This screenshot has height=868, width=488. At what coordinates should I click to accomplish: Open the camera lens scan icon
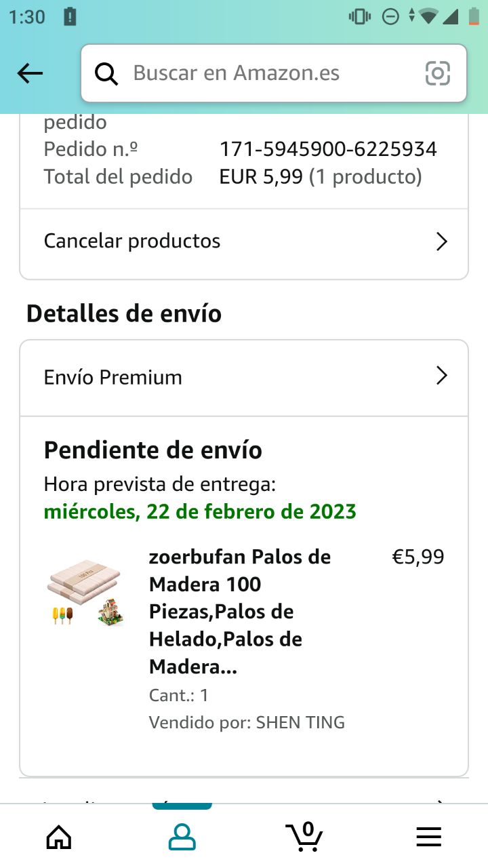(438, 73)
